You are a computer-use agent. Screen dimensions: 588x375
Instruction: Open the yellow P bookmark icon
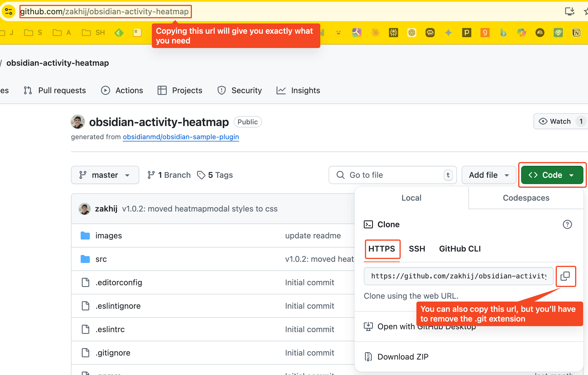[466, 33]
